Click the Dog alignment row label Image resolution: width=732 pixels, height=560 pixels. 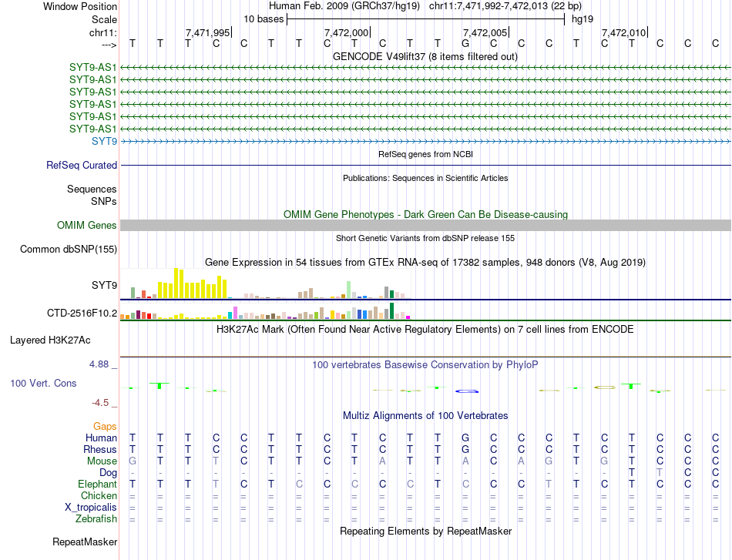[109, 473]
